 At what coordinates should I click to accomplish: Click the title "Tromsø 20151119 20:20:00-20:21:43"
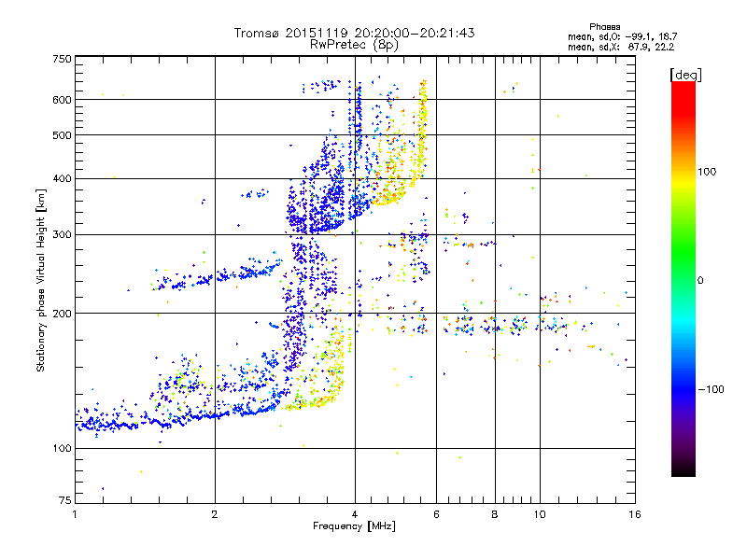(354, 33)
